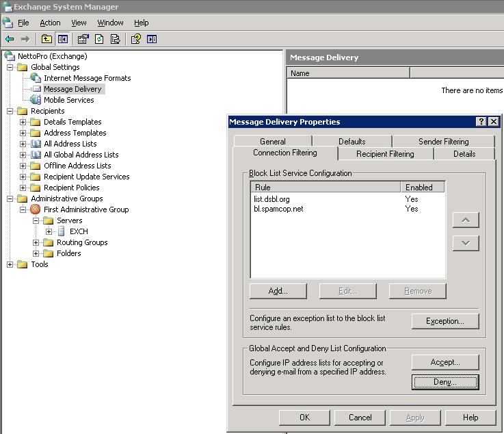Click the dialog's question mark help button

(481, 122)
